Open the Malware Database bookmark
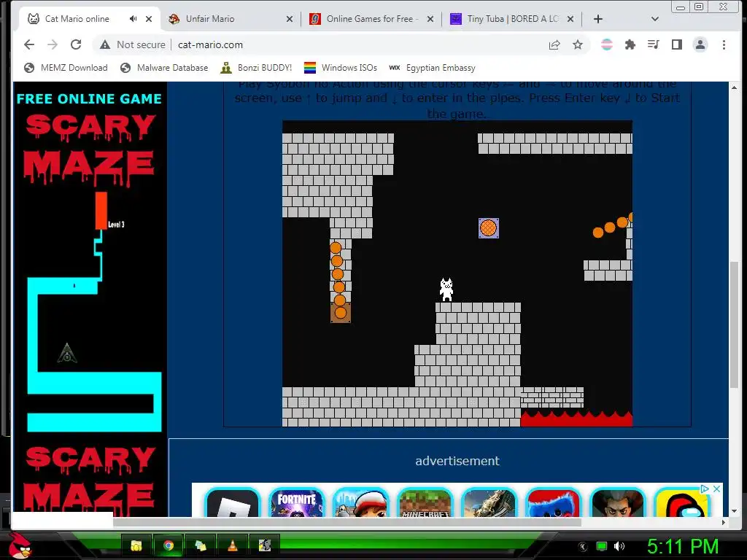The height and width of the screenshot is (560, 747). pos(164,68)
